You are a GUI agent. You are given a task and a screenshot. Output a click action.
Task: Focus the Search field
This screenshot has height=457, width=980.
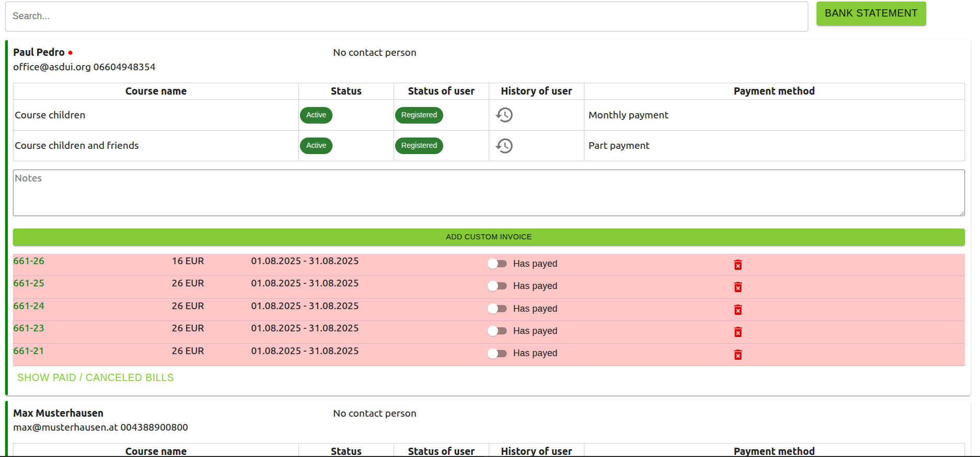406,17
